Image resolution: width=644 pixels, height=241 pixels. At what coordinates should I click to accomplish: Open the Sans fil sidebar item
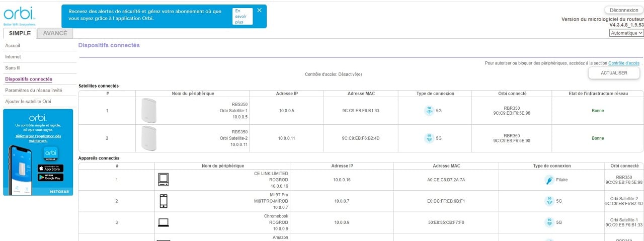(x=13, y=68)
